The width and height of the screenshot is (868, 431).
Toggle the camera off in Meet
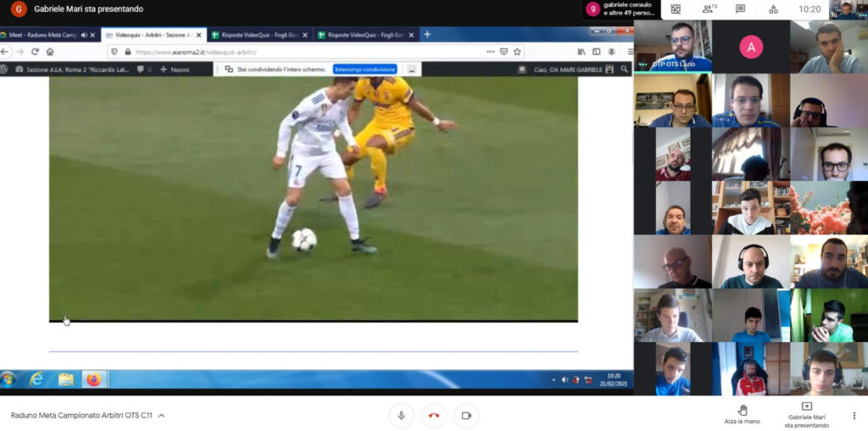click(466, 416)
